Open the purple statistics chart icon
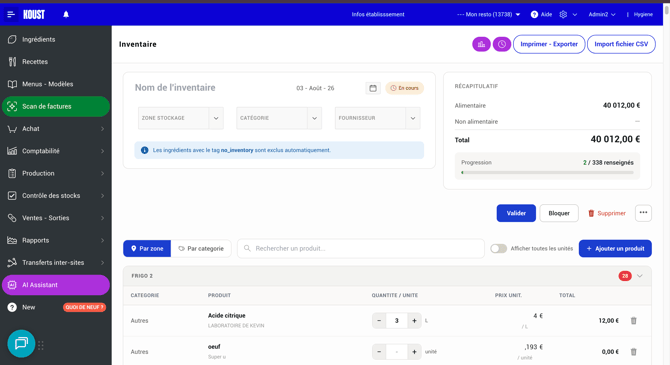This screenshot has height=365, width=670. (x=481, y=44)
